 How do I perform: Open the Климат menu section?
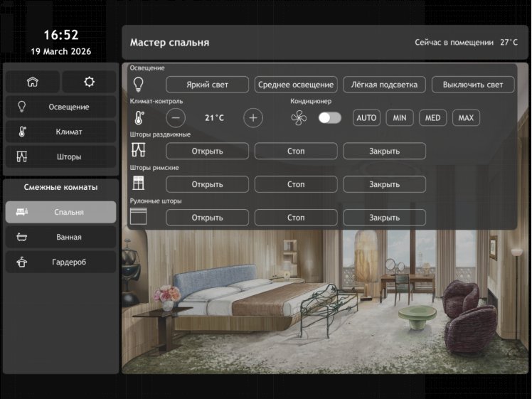pos(60,132)
